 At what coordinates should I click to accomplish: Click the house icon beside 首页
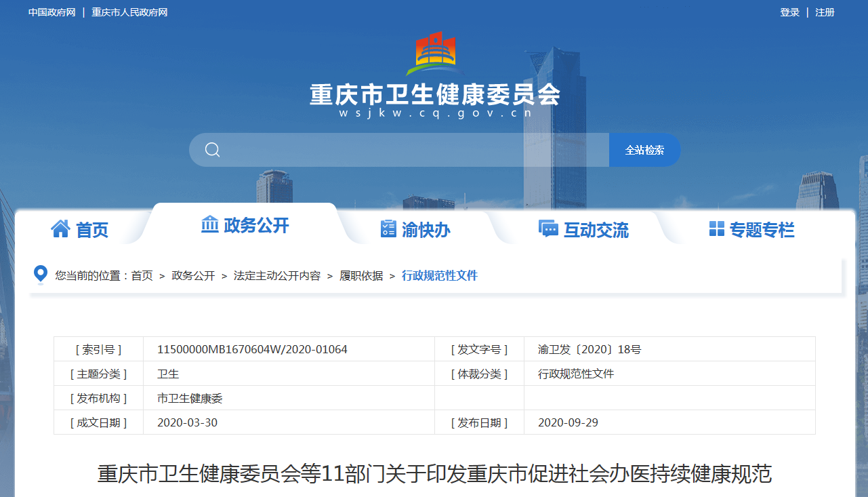[60, 229]
